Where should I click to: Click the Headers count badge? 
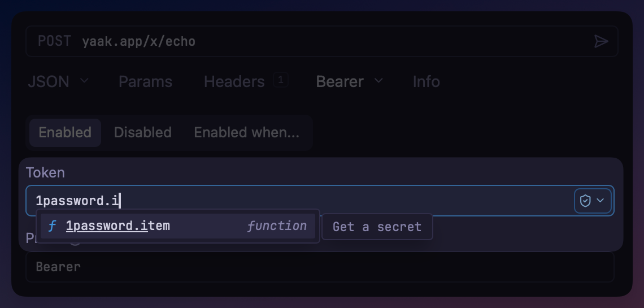pos(281,80)
